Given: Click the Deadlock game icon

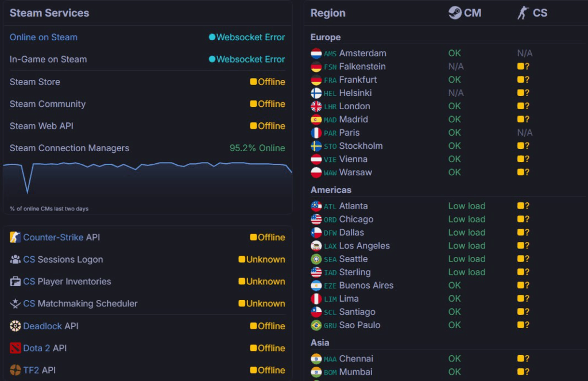Looking at the screenshot, I should (x=16, y=326).
